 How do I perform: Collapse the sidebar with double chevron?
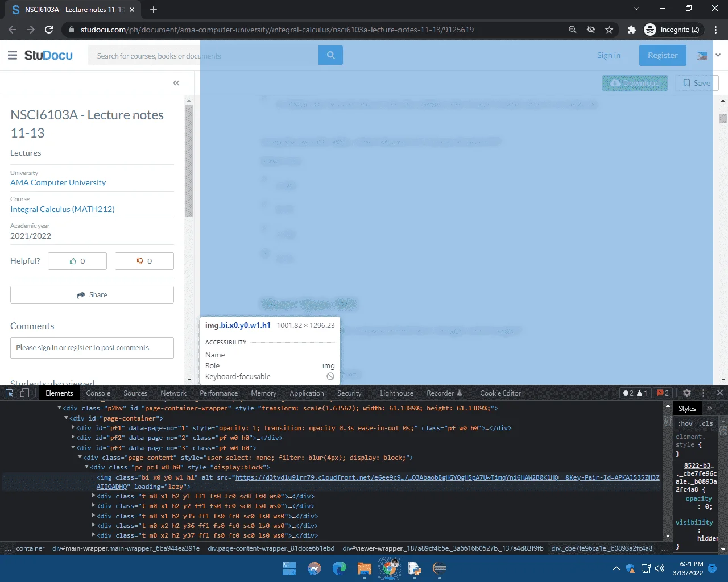(x=176, y=83)
